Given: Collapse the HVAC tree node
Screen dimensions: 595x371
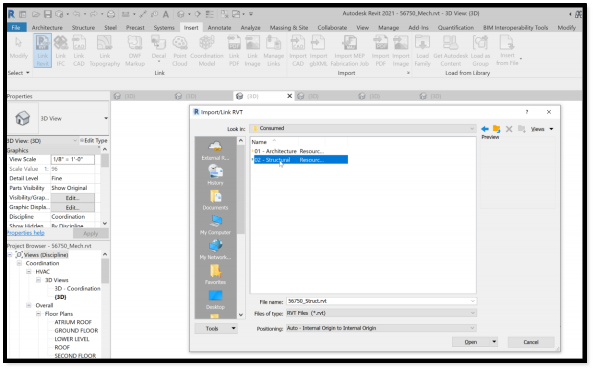Looking at the screenshot, I should (28, 272).
